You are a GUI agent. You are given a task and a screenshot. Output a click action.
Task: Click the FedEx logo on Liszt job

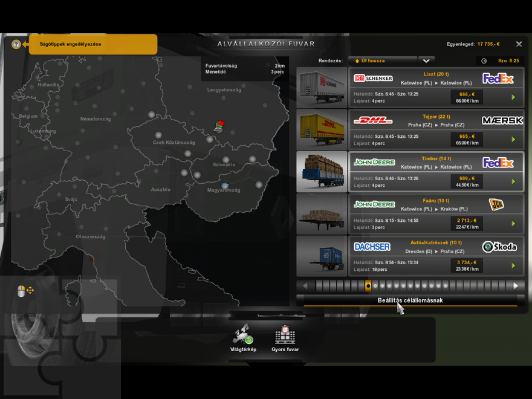(498, 79)
